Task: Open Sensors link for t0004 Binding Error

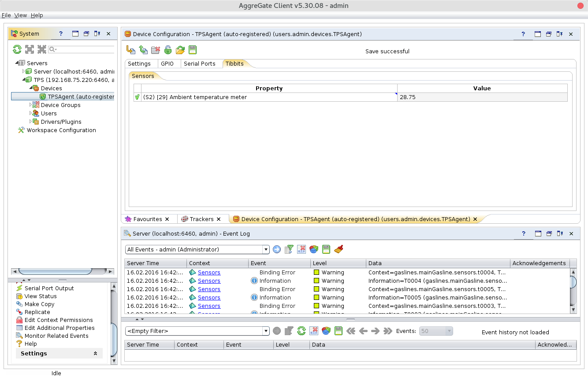Action: point(209,273)
